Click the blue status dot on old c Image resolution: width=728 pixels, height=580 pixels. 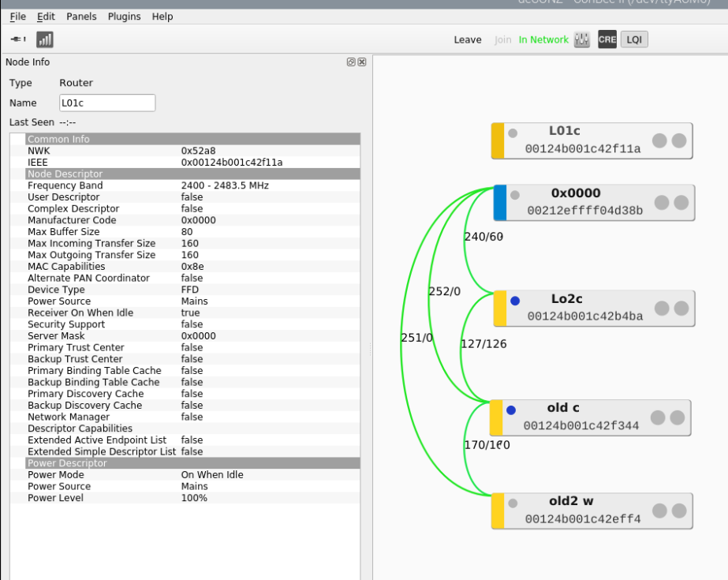(x=511, y=410)
